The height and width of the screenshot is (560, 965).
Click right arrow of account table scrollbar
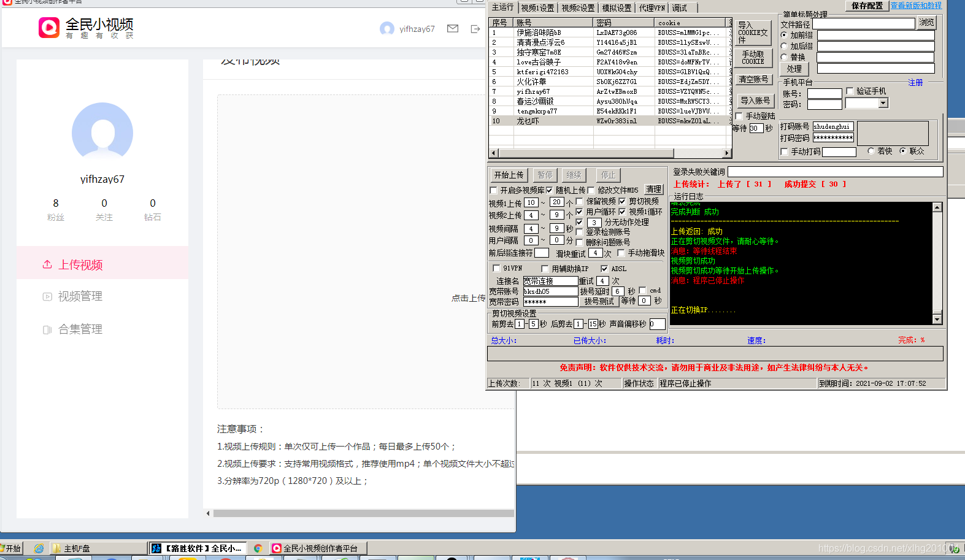coord(727,153)
